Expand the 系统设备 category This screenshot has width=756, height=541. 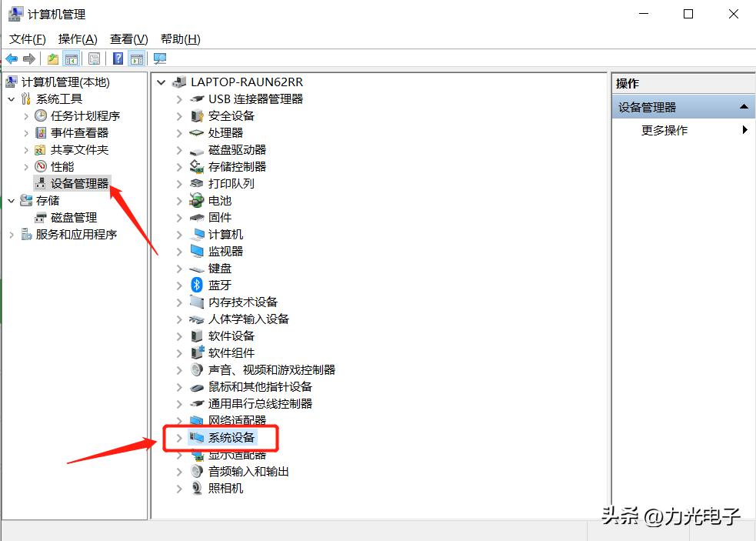pos(178,437)
